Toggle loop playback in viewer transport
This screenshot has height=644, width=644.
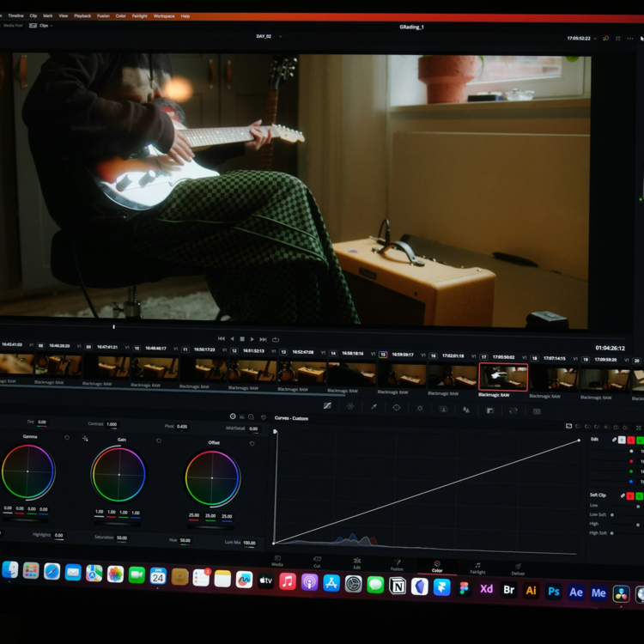[x=276, y=339]
